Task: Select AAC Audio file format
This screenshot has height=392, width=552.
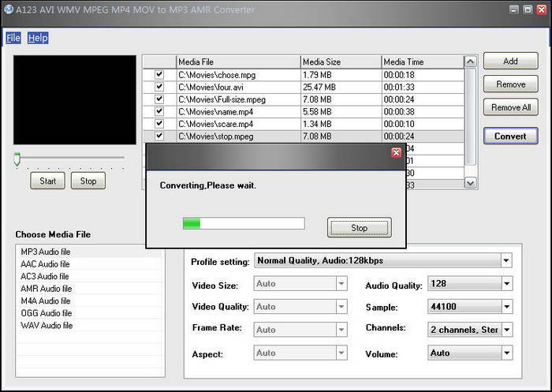Action: (x=90, y=264)
